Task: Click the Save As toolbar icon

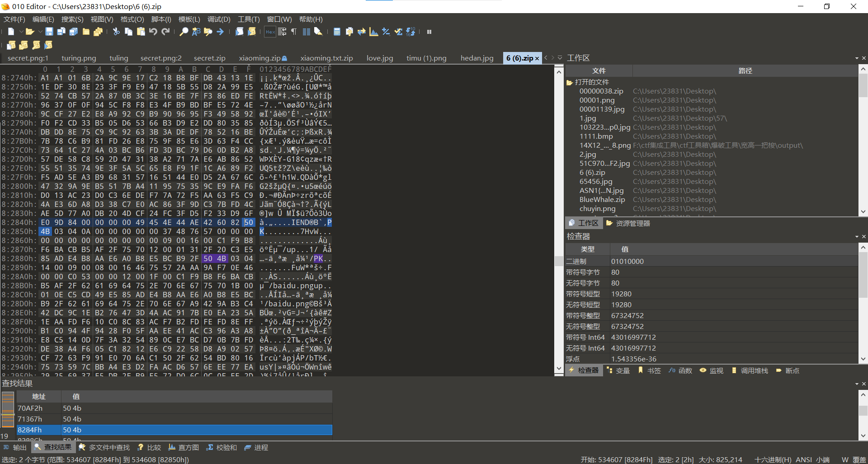Action: [x=61, y=32]
